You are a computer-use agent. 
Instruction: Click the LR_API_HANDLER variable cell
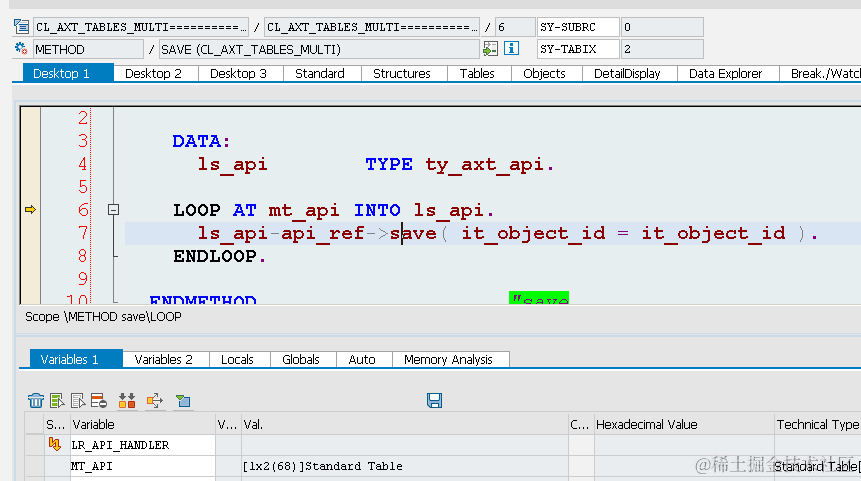142,445
